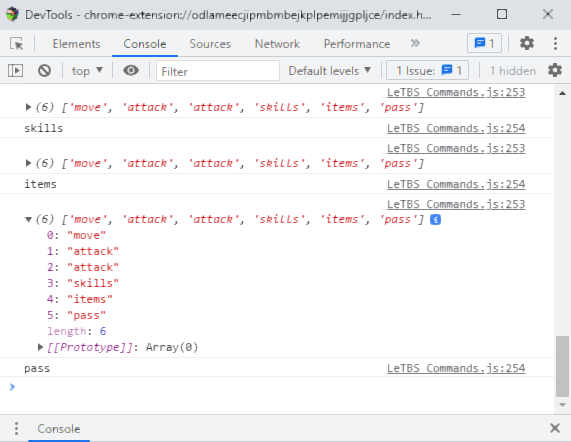Open console settings gear beside hidden count
This screenshot has height=442, width=571.
click(555, 70)
